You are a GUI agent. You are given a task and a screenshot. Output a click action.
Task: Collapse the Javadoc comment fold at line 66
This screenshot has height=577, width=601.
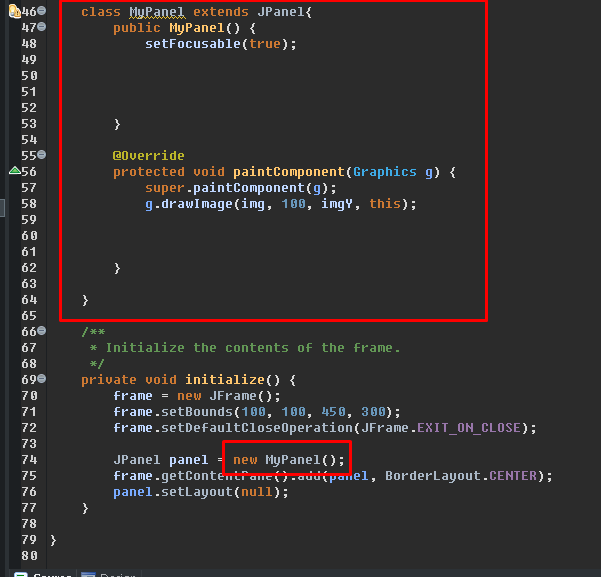tap(42, 330)
